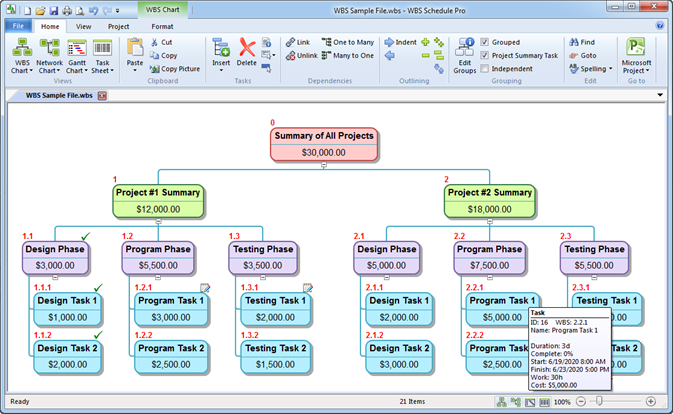Open the Paste dropdown arrow
The image size is (673, 414).
(135, 70)
